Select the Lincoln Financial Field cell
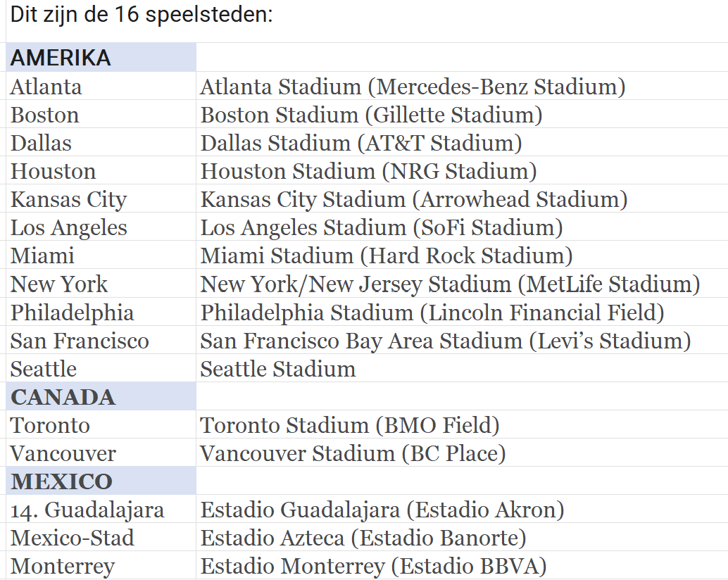Image resolution: width=728 pixels, height=580 pixels. click(x=432, y=312)
